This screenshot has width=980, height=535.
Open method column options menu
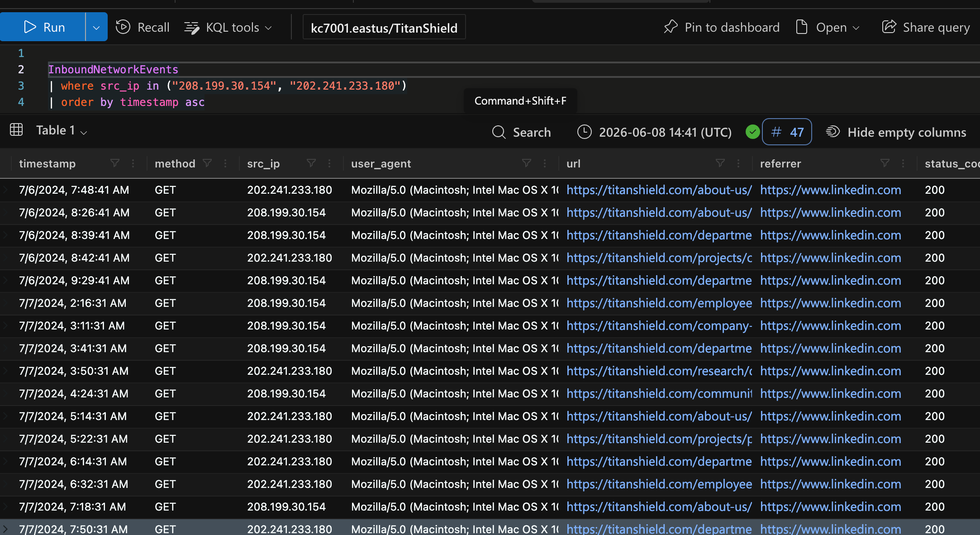[225, 163]
